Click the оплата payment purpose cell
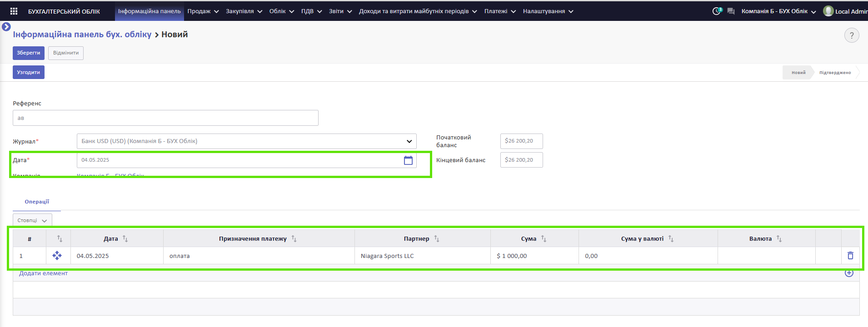The image size is (868, 327). coord(259,256)
